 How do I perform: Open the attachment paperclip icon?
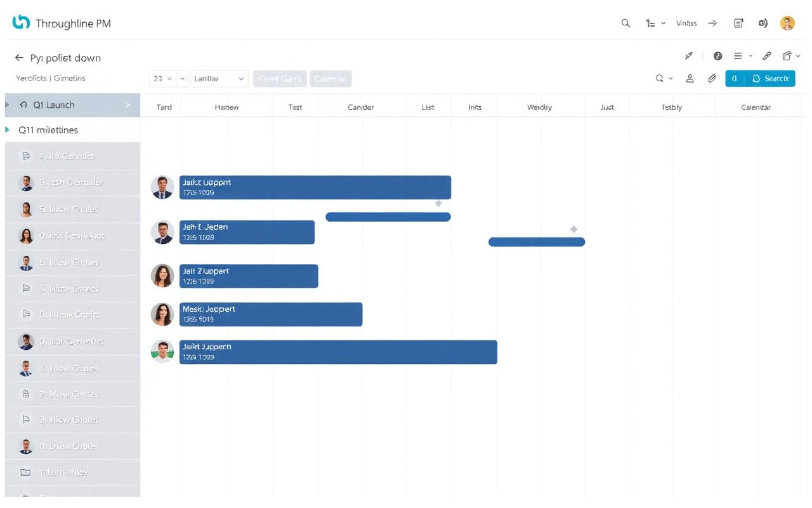[x=712, y=78]
